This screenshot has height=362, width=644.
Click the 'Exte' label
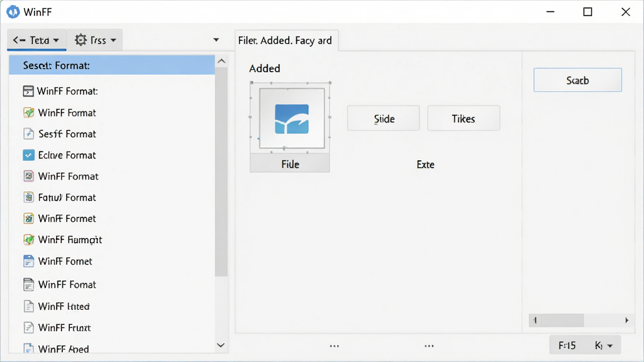[x=426, y=164]
